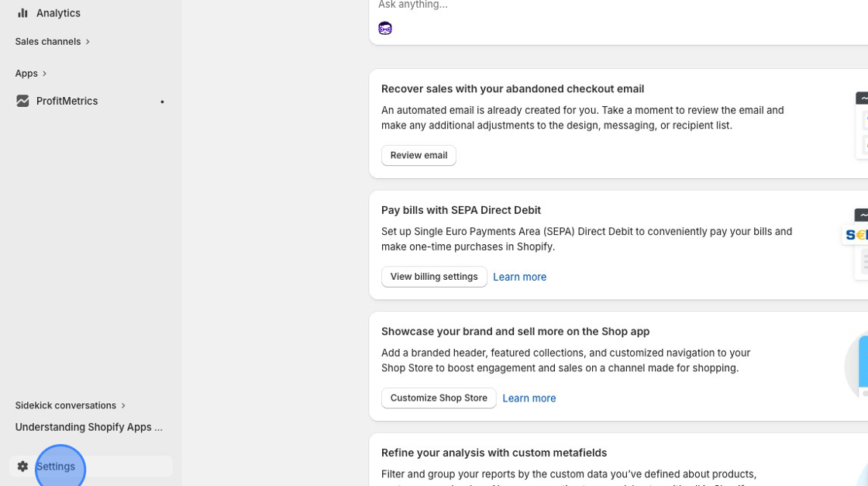Viewport: 868px width, 486px height.
Task: Expand the Sales channels section
Action: click(x=53, y=42)
